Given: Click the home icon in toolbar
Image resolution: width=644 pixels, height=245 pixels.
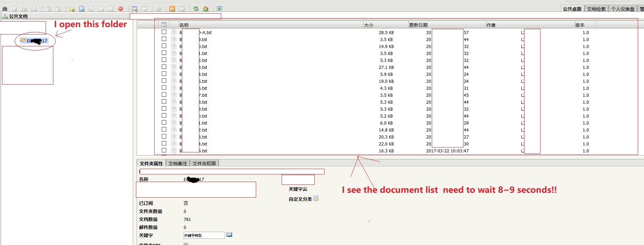Looking at the screenshot, I should (x=206, y=9).
